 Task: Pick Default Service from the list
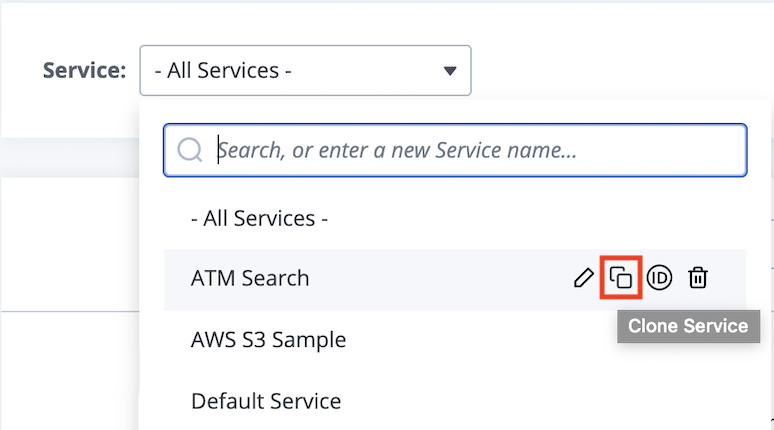pyautogui.click(x=266, y=401)
